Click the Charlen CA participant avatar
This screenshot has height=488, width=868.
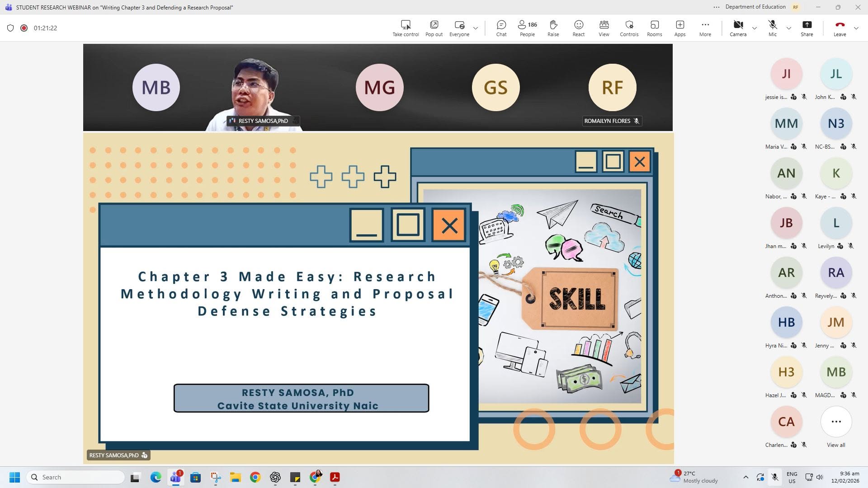click(786, 422)
